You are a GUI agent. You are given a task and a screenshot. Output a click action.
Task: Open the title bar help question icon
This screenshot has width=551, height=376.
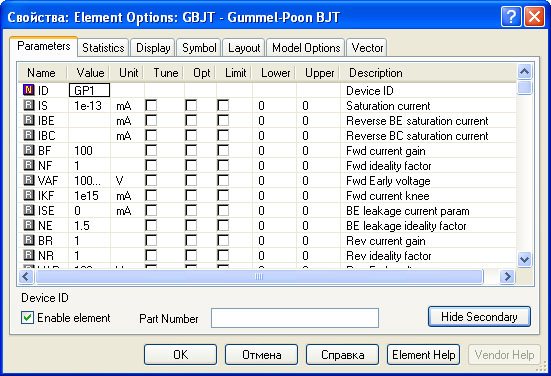coord(511,17)
